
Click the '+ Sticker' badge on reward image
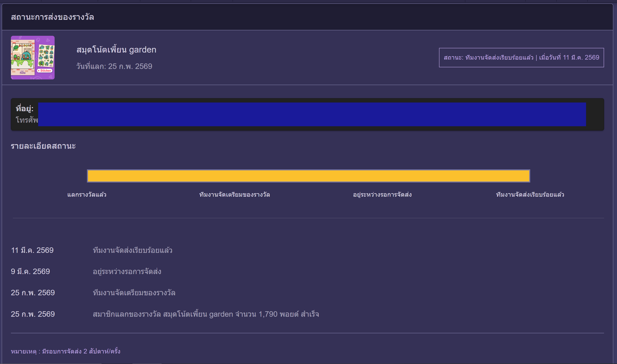point(45,71)
